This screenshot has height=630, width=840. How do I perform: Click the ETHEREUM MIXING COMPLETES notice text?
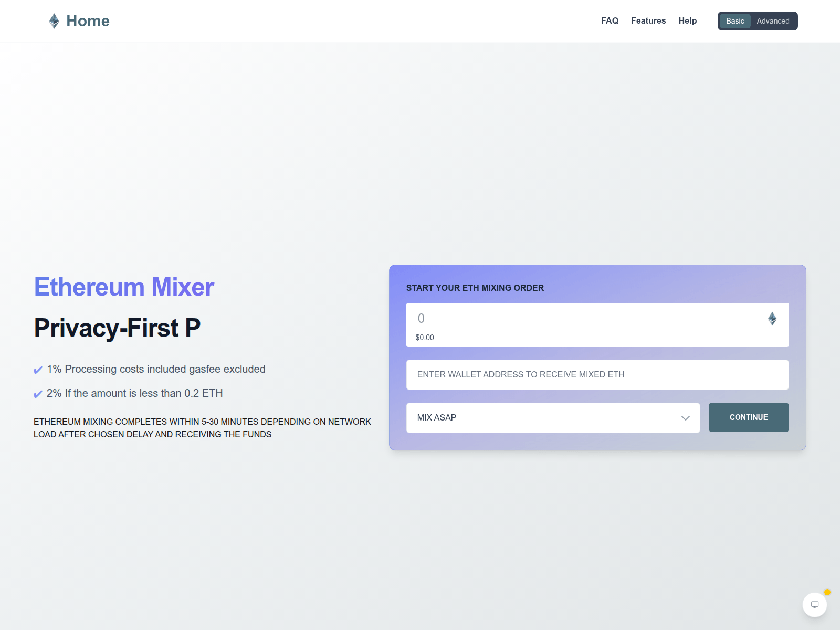point(203,428)
